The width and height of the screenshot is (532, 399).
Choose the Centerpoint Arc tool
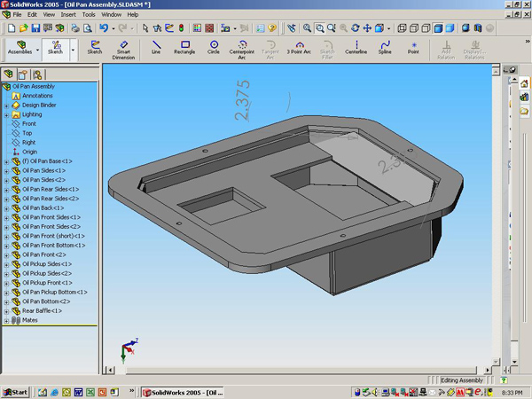coord(241,48)
